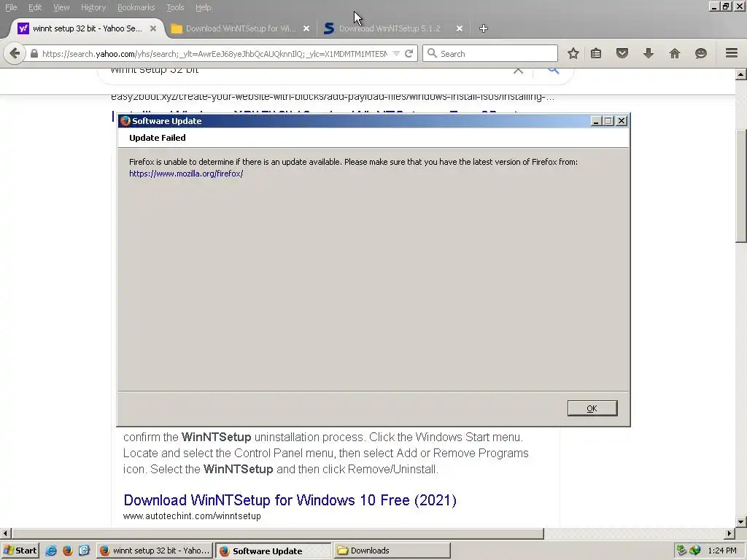Open the Bookmarks menu
The image size is (747, 560).
[x=136, y=7]
